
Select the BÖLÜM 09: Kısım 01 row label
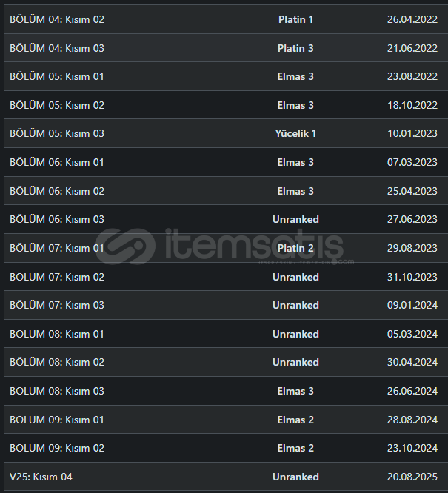pyautogui.click(x=57, y=420)
